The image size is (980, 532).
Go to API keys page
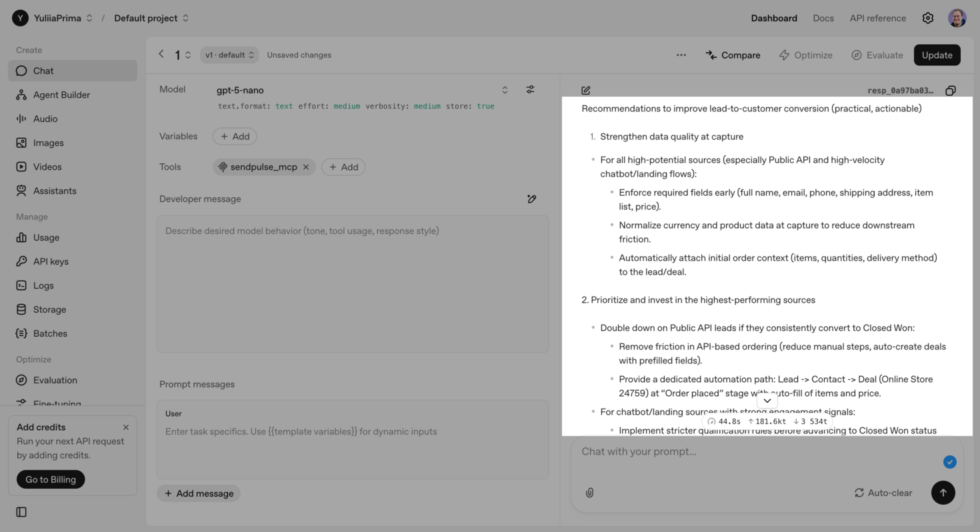[51, 261]
